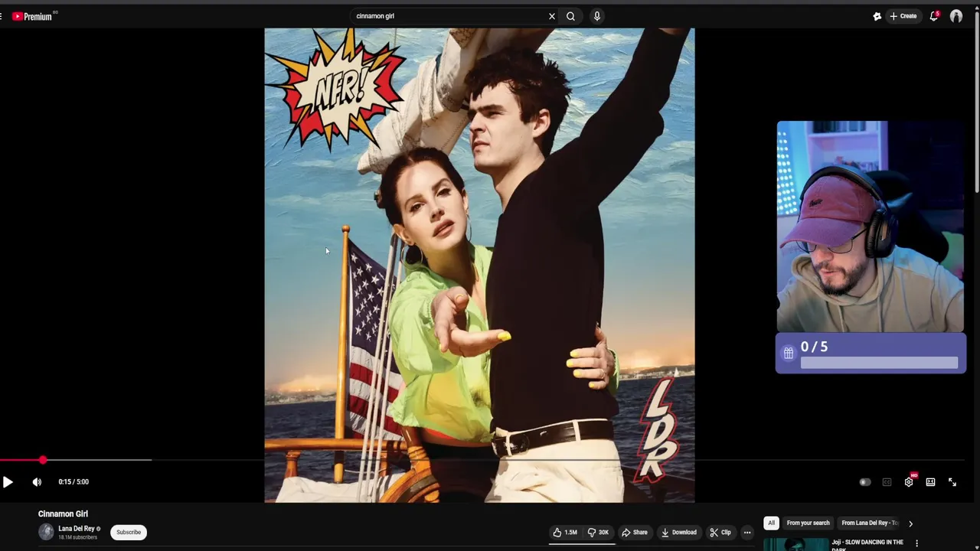Screen dimensions: 980x551
Task: Switch to theater mode
Action: (x=930, y=482)
